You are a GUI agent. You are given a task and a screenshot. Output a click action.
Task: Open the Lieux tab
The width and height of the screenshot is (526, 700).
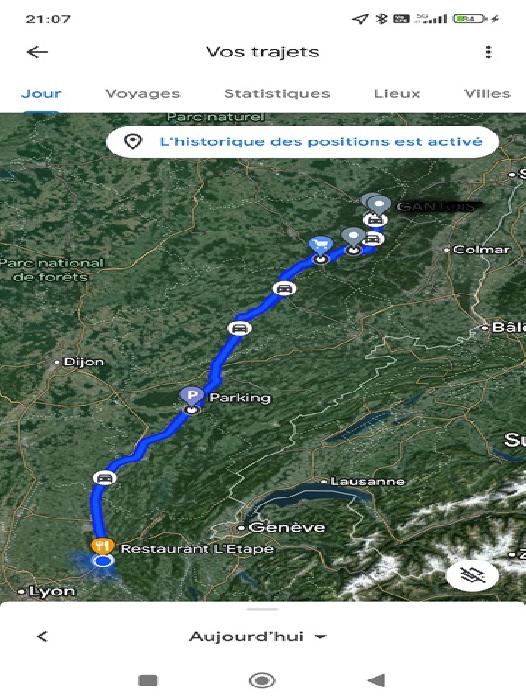coord(397,93)
